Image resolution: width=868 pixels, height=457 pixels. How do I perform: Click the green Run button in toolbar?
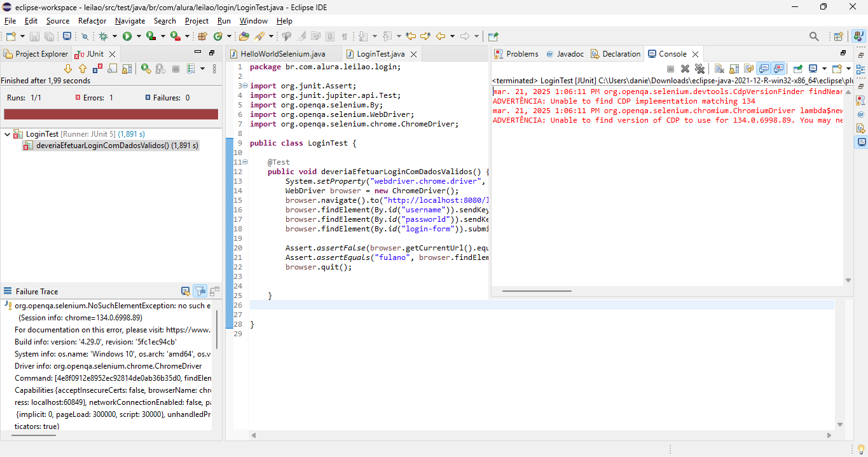click(127, 37)
